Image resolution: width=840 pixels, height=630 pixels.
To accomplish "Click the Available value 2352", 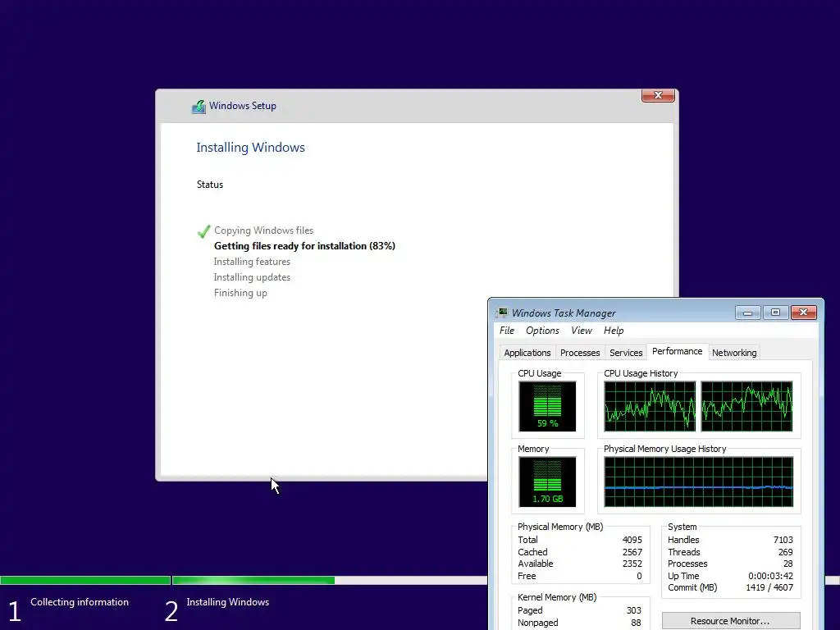I will pyautogui.click(x=632, y=564).
